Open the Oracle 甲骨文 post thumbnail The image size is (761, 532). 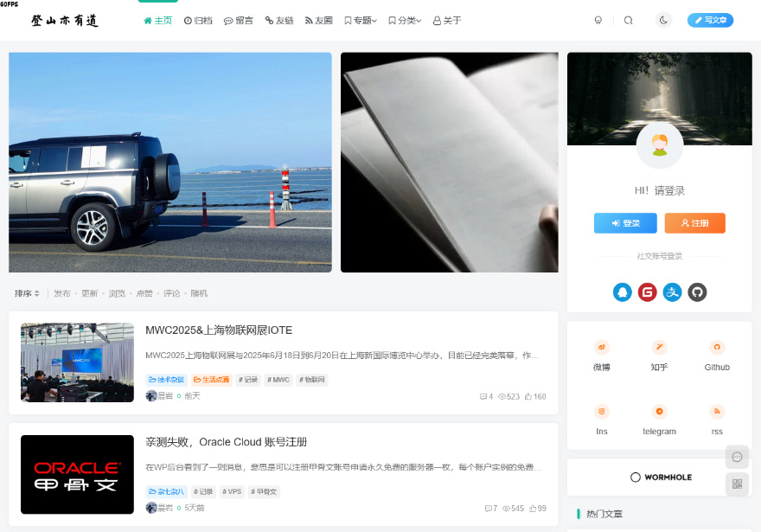(x=77, y=474)
